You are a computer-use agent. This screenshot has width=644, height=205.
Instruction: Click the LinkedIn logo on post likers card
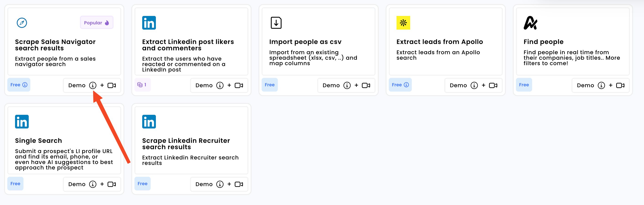(x=149, y=23)
